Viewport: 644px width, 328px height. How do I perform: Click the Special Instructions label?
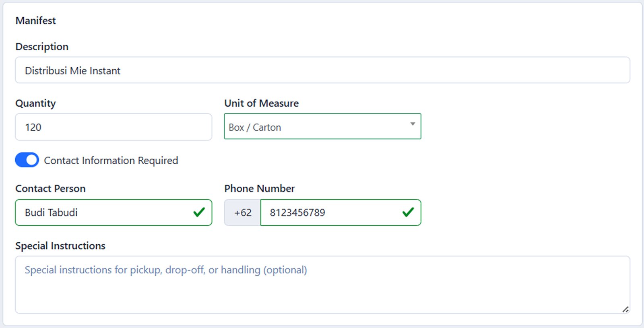click(x=60, y=246)
